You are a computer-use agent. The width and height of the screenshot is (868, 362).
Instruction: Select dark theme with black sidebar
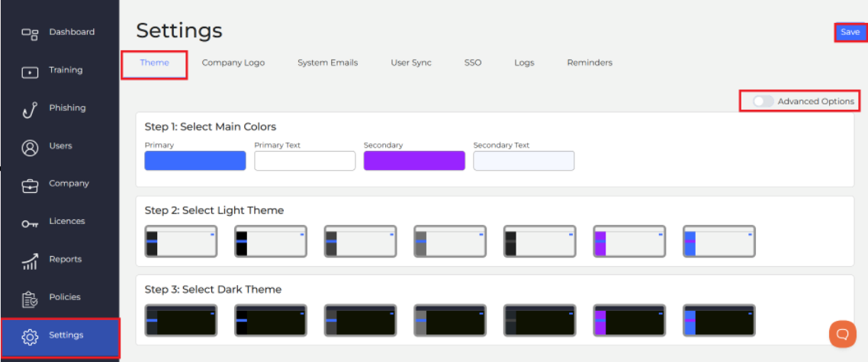pos(271,320)
